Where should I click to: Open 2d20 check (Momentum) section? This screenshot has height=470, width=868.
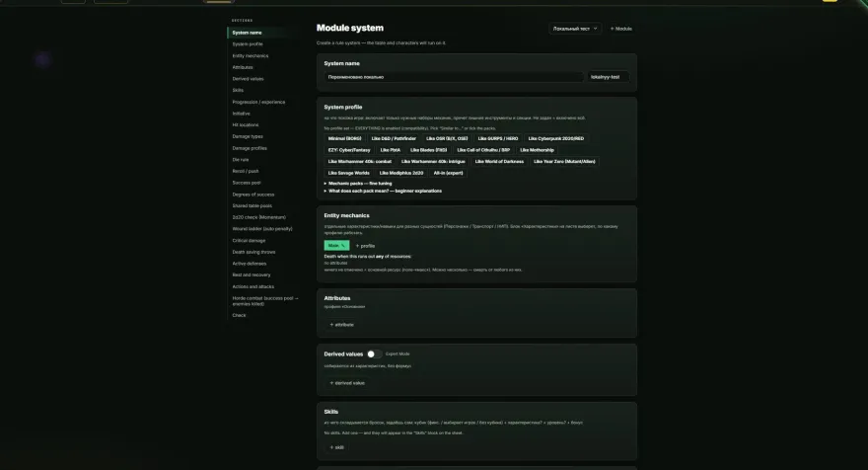259,217
